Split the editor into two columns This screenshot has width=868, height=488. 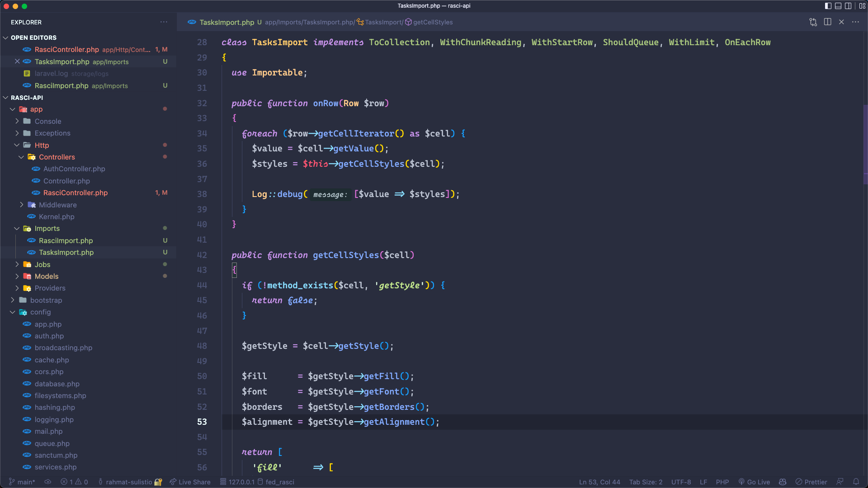(x=828, y=22)
